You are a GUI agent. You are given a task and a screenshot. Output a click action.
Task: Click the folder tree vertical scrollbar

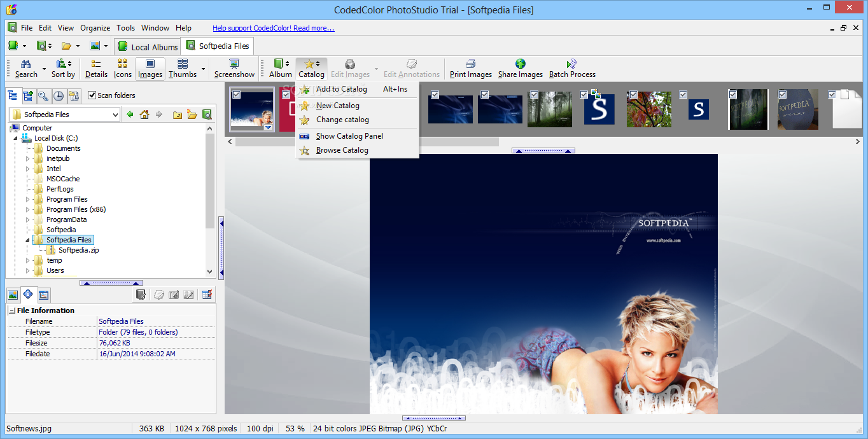click(210, 180)
